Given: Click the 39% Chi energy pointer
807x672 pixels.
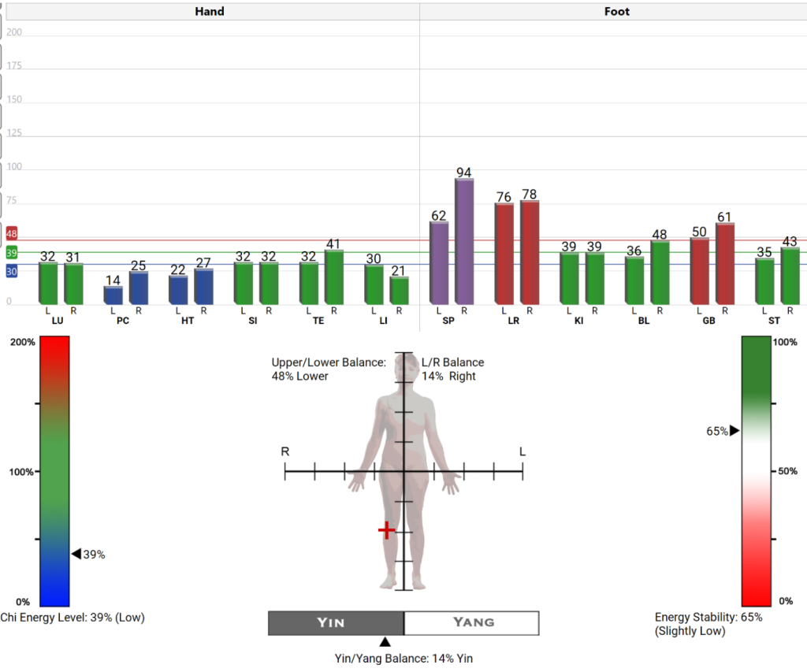Looking at the screenshot, I should (76, 554).
